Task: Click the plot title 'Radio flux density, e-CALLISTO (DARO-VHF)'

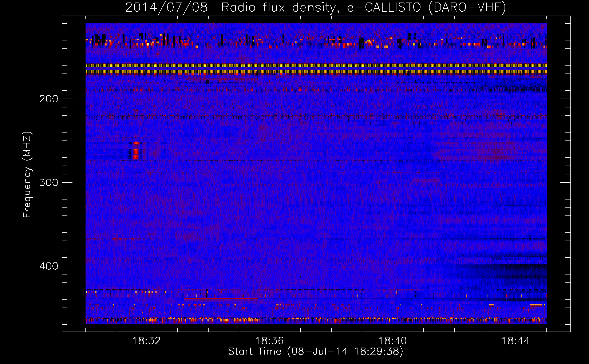Action: tap(363, 7)
